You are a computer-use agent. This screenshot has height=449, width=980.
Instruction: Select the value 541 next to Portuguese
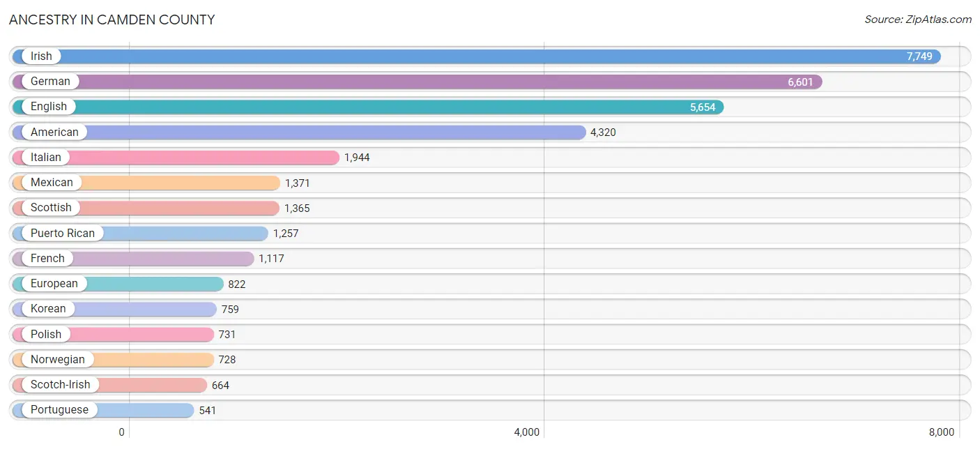pos(208,411)
